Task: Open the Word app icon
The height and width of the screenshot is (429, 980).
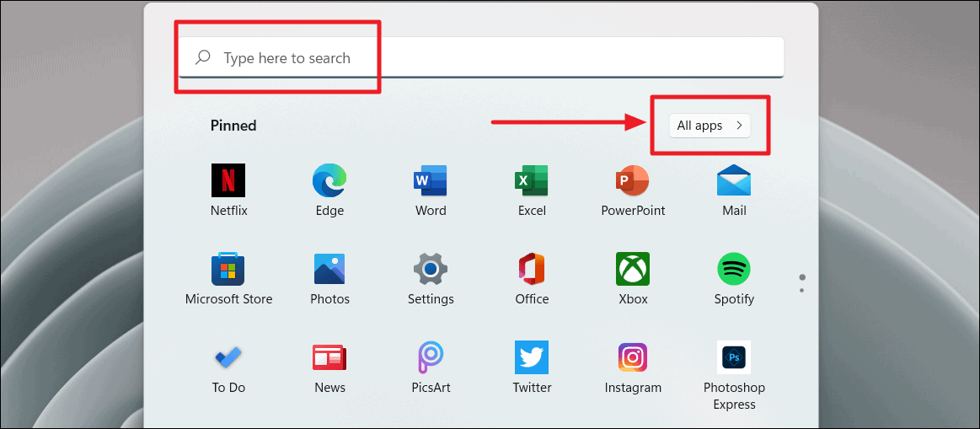Action: (430, 180)
